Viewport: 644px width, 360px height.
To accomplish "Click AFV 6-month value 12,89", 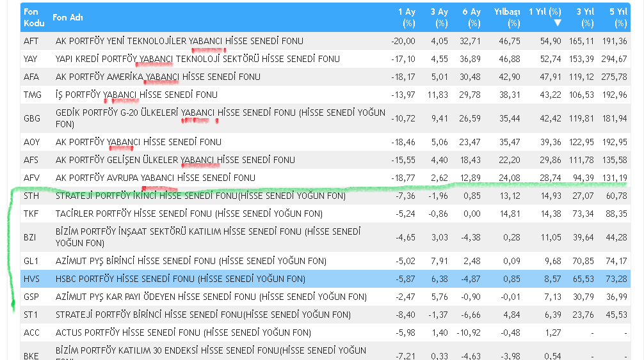I will coord(470,179).
